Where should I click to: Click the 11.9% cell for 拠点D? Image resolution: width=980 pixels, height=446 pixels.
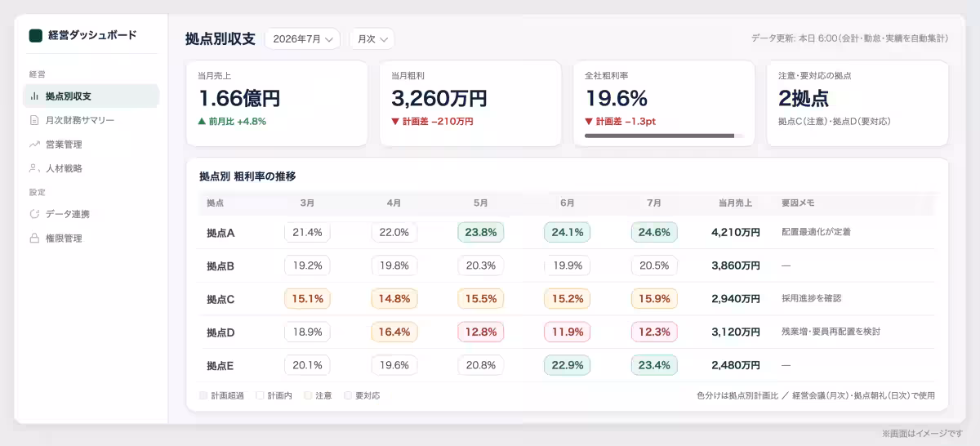(568, 332)
